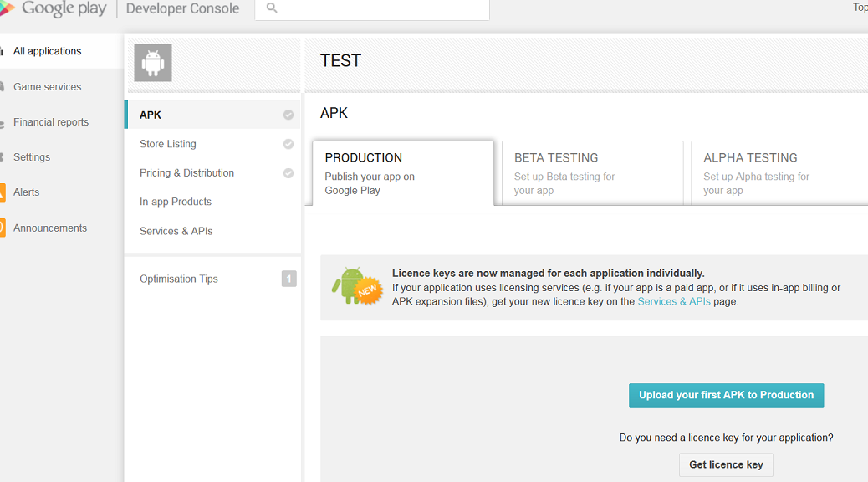Click the APK completed checkmark icon
Viewport: 868px width, 482px height.
point(288,115)
